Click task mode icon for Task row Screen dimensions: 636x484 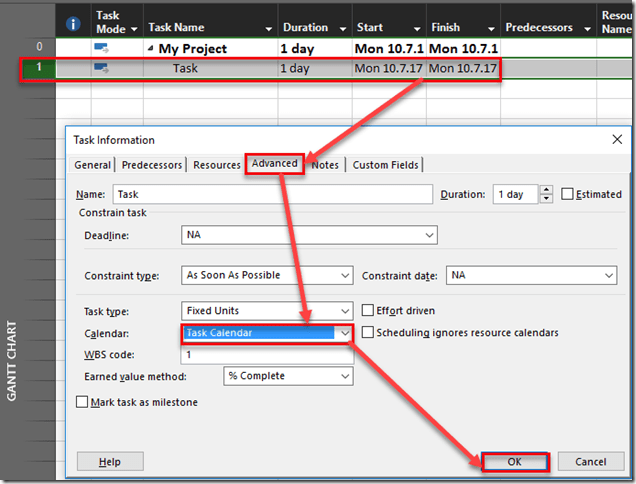point(101,68)
